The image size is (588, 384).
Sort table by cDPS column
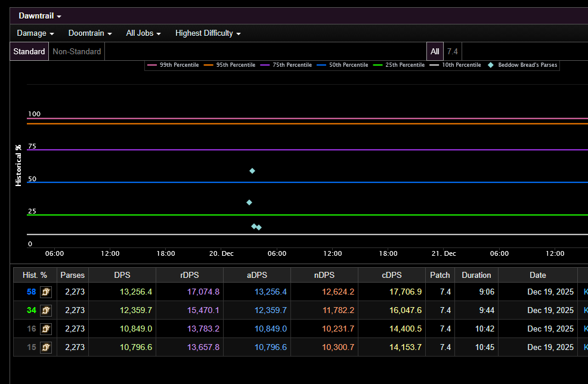[x=391, y=275]
